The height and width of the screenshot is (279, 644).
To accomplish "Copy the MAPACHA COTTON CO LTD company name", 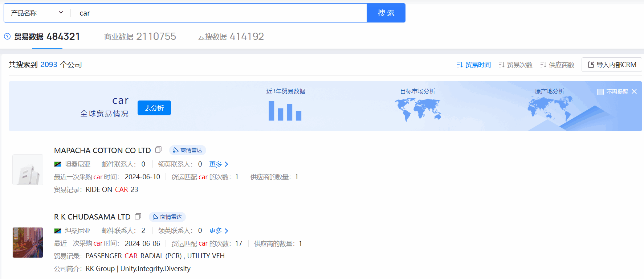I will click(x=158, y=150).
